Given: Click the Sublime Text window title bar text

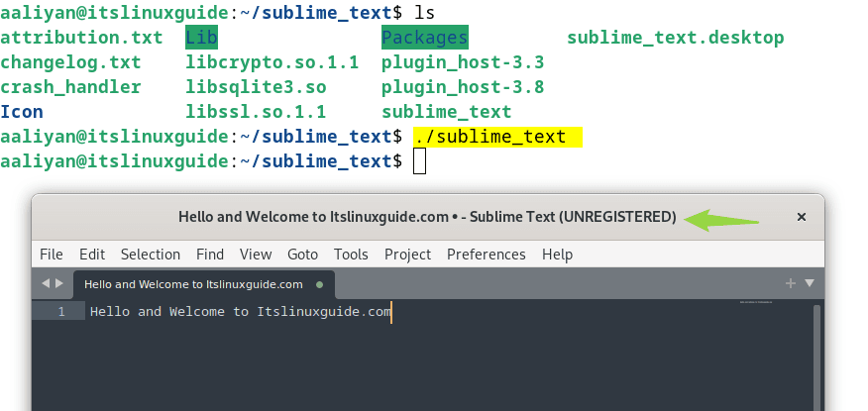Looking at the screenshot, I should coord(427,217).
